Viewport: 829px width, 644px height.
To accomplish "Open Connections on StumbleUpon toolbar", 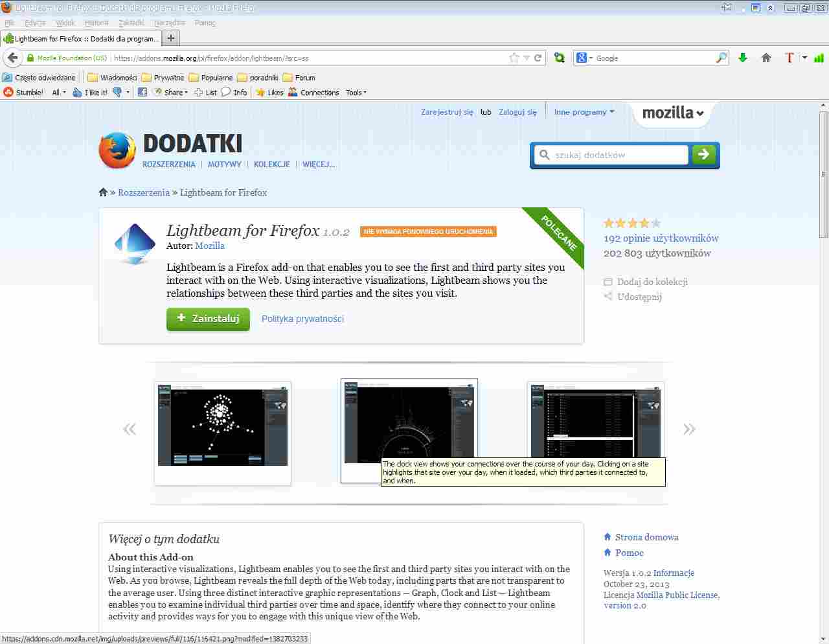I will (313, 93).
